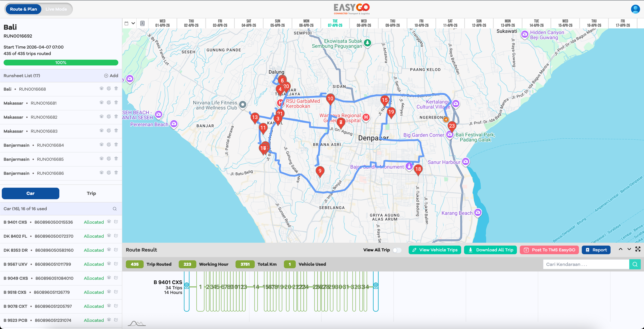Hide runsheet Banjarmasin RUN0016684 with eye icon
The width and height of the screenshot is (644, 329).
[x=101, y=145]
